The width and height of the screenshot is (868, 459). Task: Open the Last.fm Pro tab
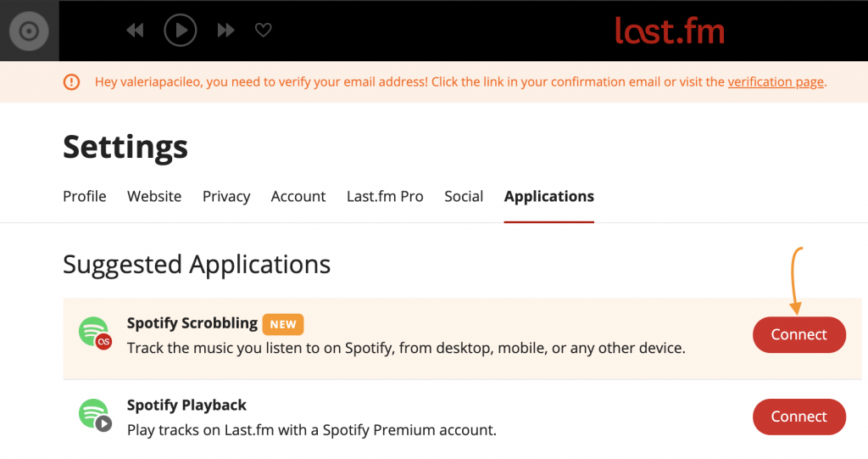[386, 196]
